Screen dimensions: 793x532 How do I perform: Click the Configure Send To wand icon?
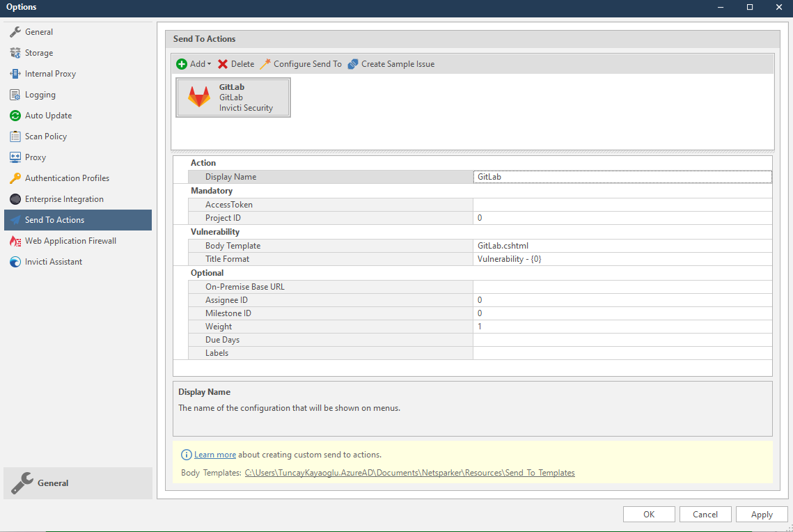pos(265,64)
